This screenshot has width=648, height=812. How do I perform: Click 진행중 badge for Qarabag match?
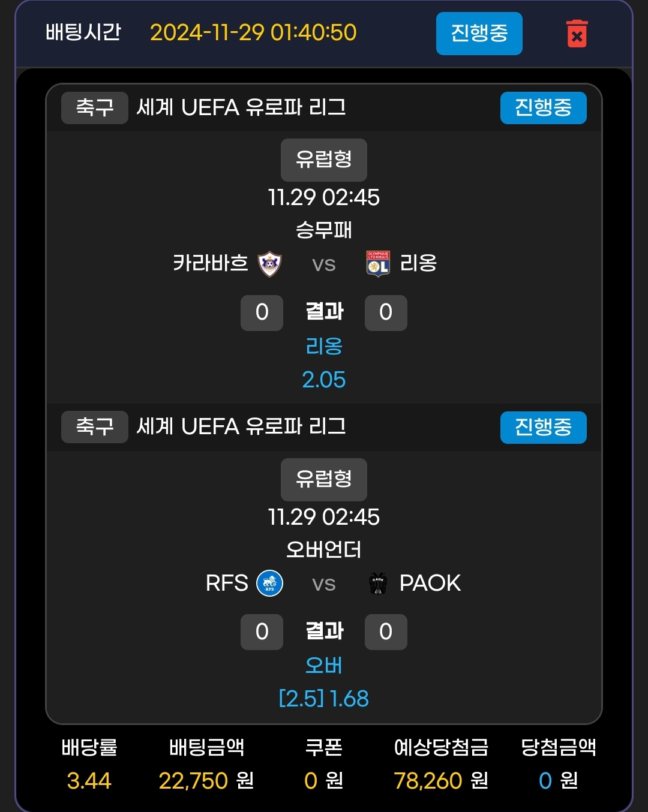[x=543, y=108]
